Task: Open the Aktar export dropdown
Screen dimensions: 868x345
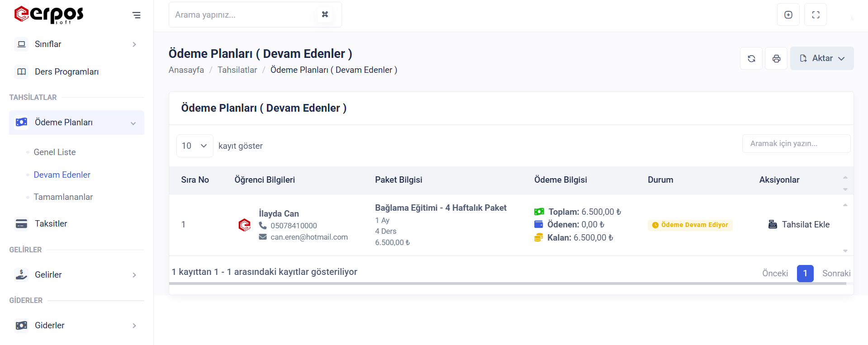Action: pyautogui.click(x=822, y=58)
